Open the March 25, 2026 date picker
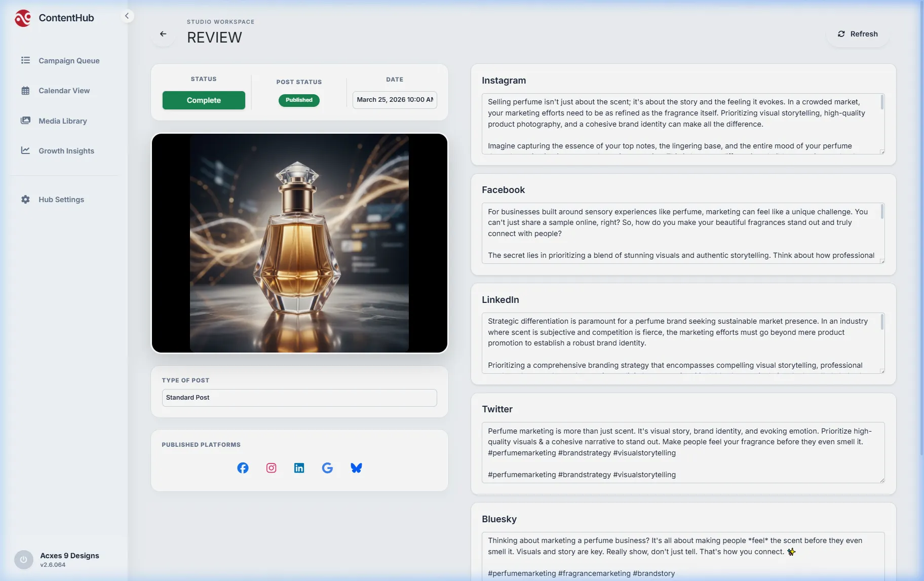The image size is (924, 581). (395, 100)
